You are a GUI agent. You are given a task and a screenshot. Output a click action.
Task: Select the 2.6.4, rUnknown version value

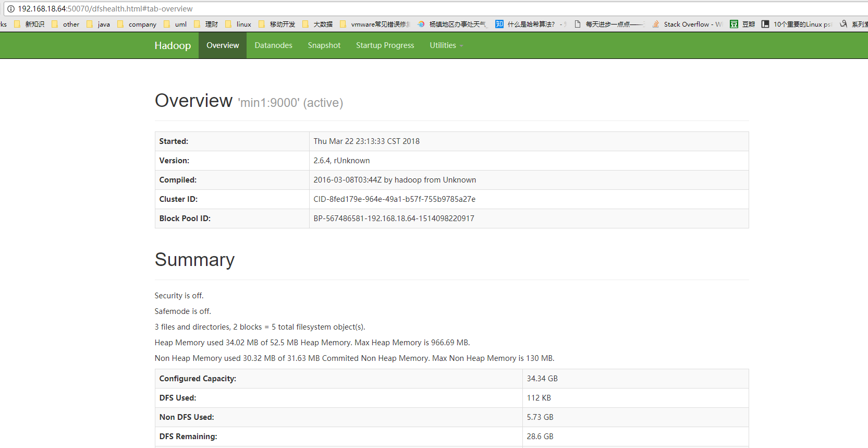(x=341, y=161)
